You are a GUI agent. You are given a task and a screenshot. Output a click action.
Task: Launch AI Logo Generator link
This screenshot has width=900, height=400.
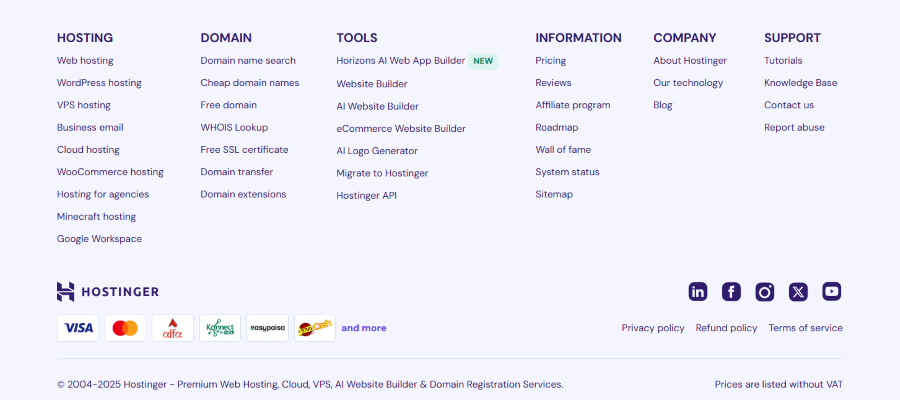pyautogui.click(x=377, y=151)
